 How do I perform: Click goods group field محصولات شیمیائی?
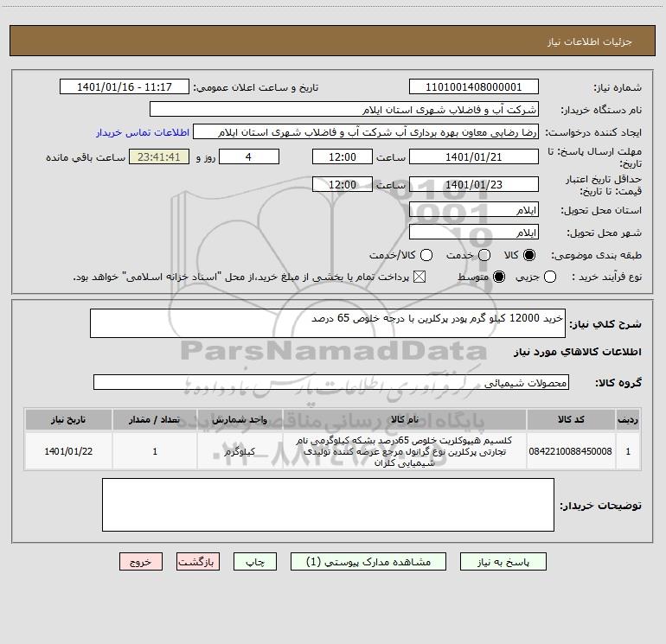point(331,382)
